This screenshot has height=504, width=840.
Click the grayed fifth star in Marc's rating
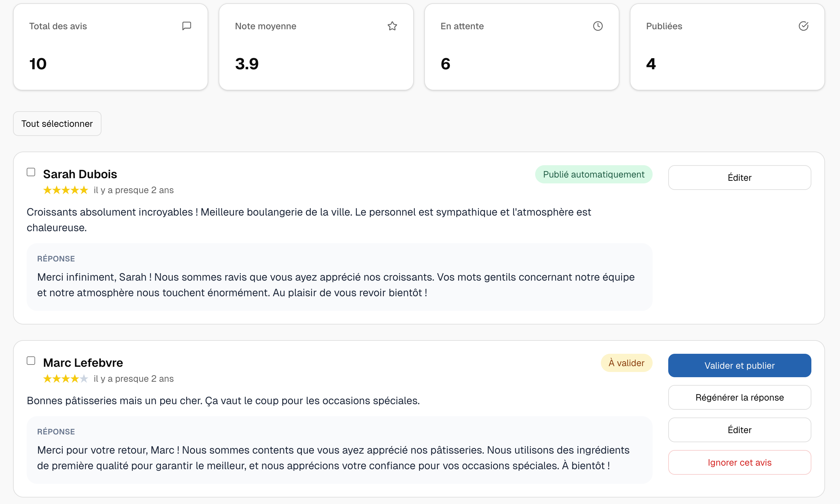(84, 378)
